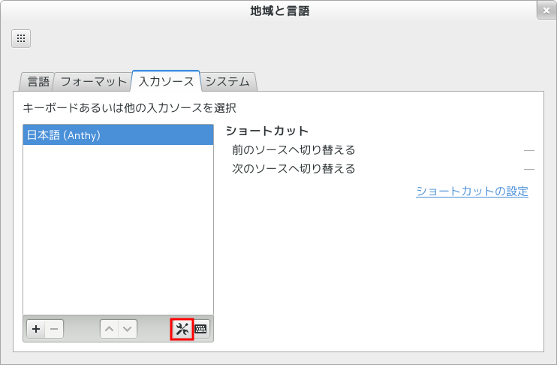The image size is (557, 365).
Task: Open the ショートカットの設定 link
Action: [x=472, y=191]
